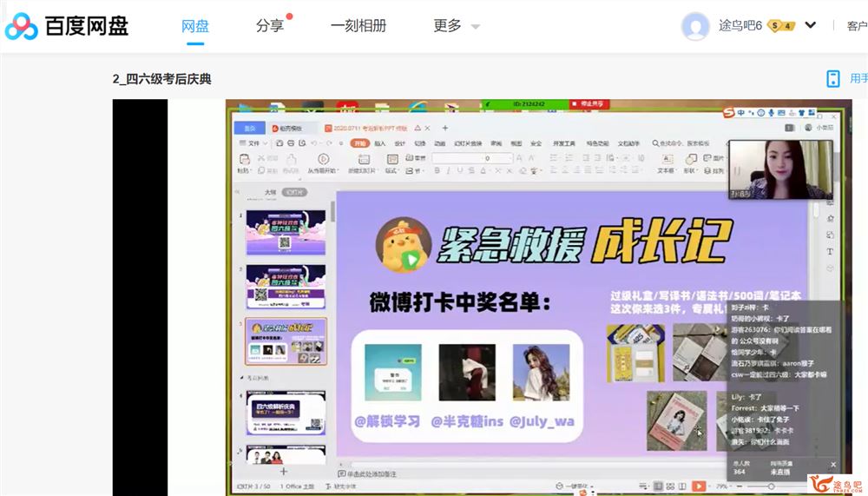Click the search command box
The height and width of the screenshot is (496, 868).
coord(681,143)
